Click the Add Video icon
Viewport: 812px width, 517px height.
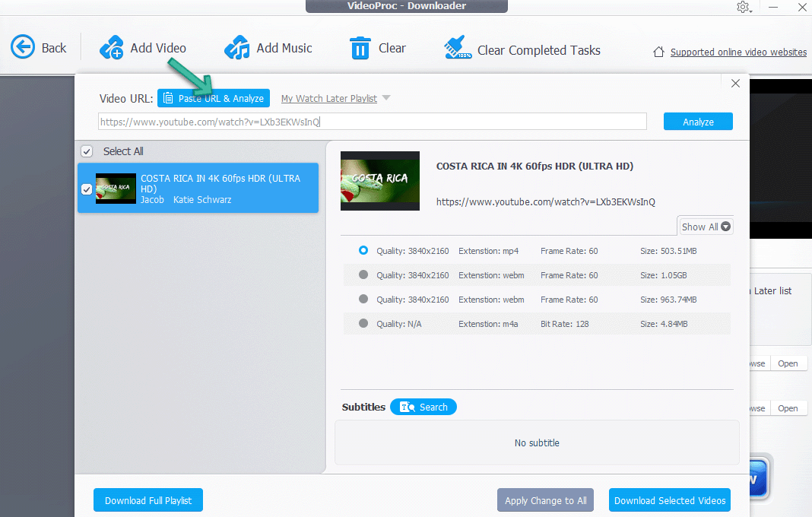[111, 48]
